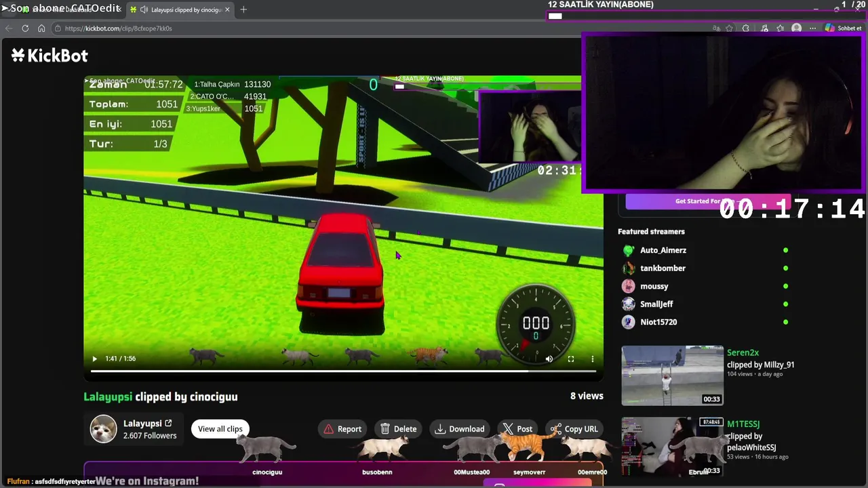Open the browser favorites list icon
The height and width of the screenshot is (488, 868).
[780, 28]
